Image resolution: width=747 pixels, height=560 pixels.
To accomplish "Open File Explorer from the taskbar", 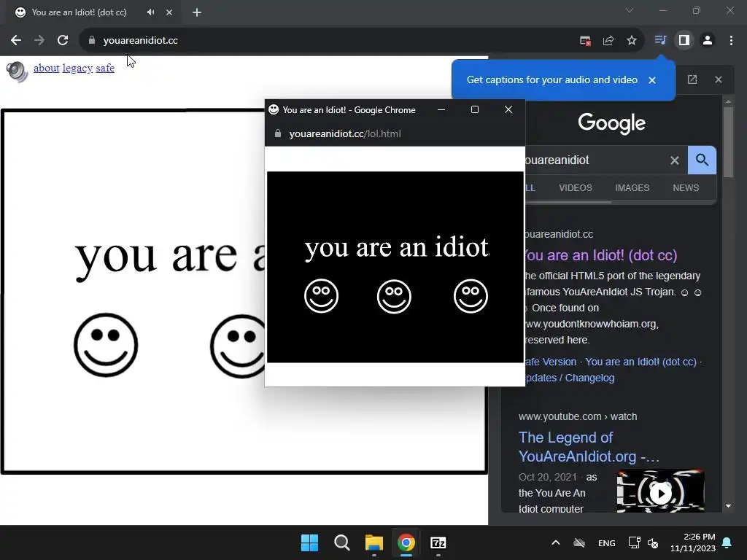I will tap(374, 542).
